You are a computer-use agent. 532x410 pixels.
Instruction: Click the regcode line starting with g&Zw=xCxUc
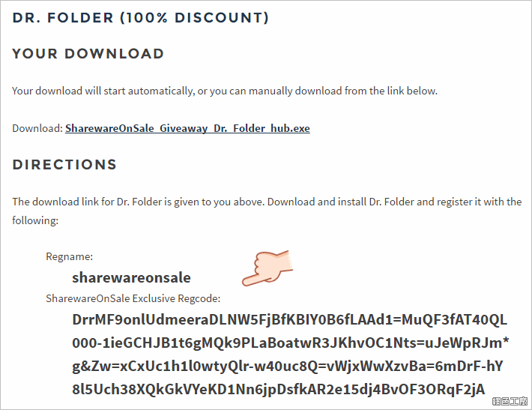(288, 367)
